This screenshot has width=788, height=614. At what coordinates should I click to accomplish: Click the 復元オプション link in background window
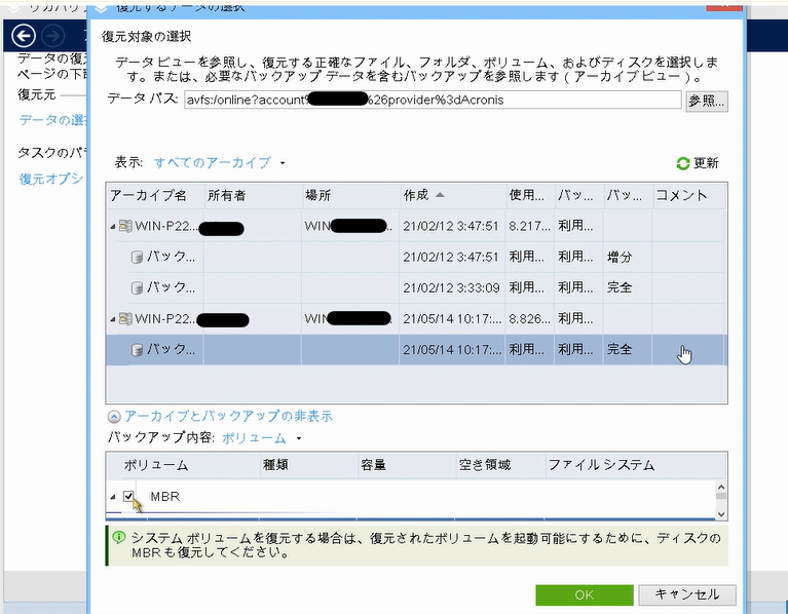coord(51,179)
